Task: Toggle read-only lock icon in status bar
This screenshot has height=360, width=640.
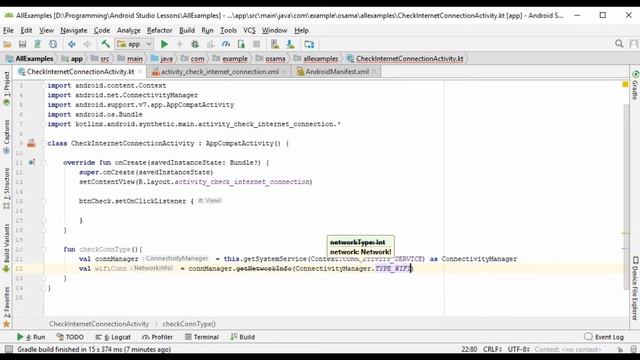Action: 620,349
